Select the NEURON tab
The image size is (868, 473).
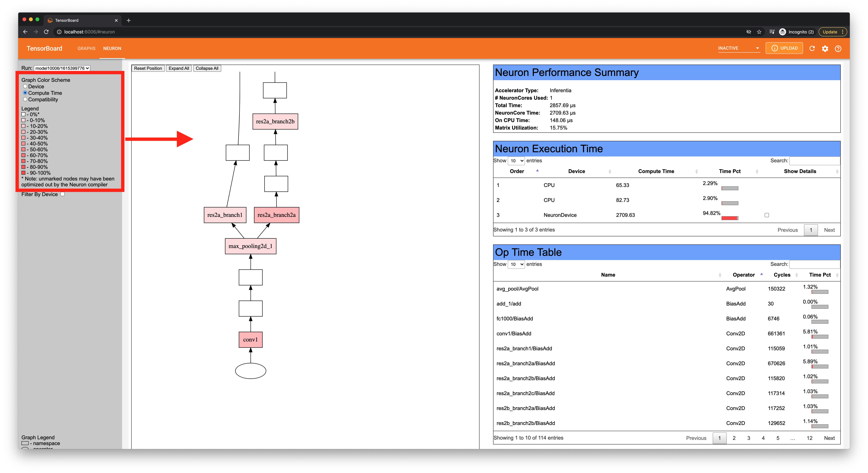point(112,49)
